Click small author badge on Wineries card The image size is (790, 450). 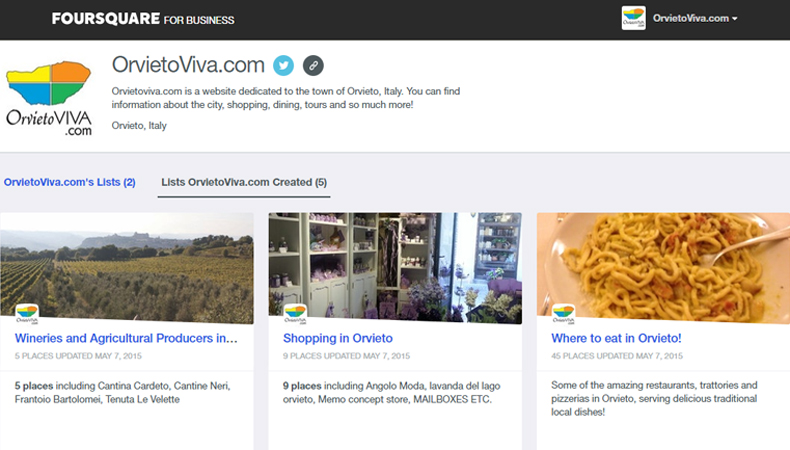pyautogui.click(x=27, y=314)
